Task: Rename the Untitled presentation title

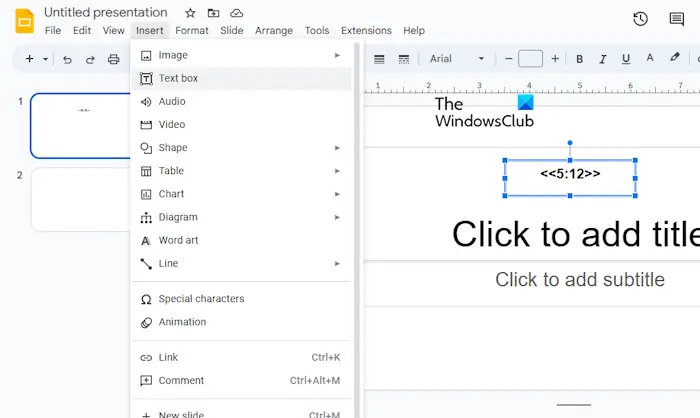Action: click(105, 13)
